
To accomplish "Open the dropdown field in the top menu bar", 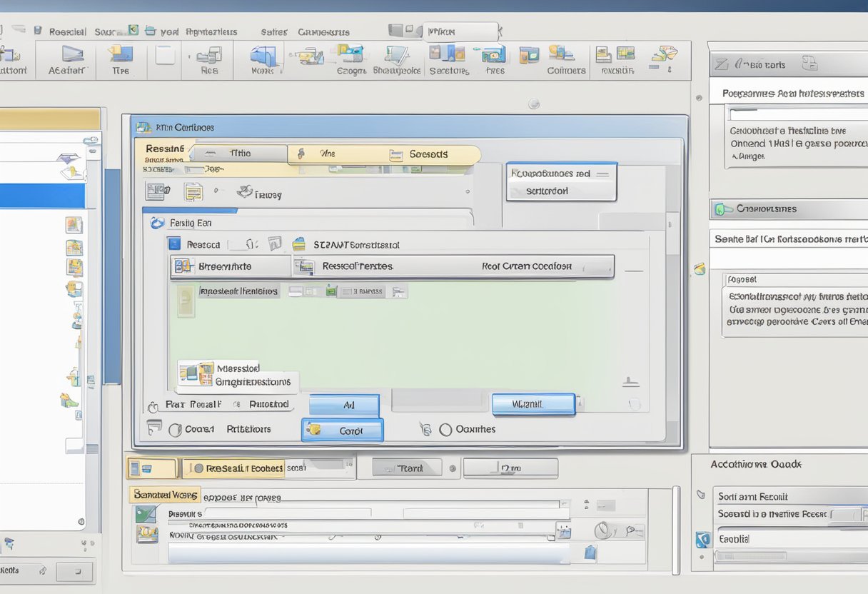I will (460, 31).
